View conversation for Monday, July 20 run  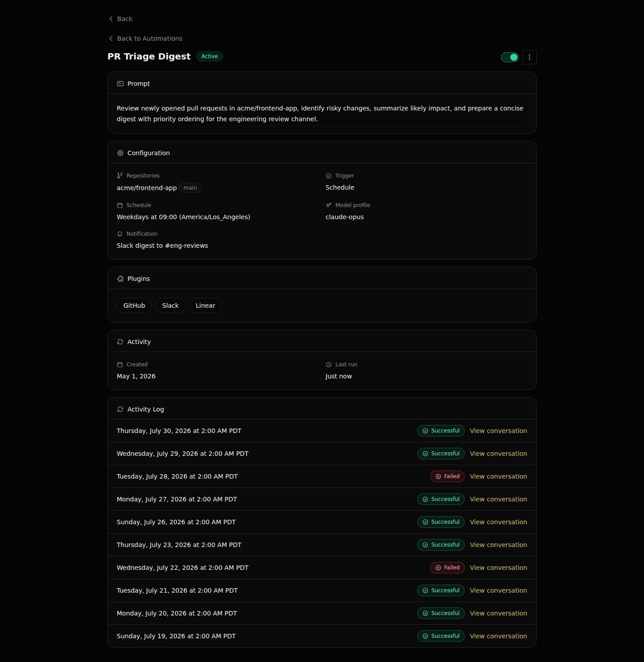(x=498, y=613)
